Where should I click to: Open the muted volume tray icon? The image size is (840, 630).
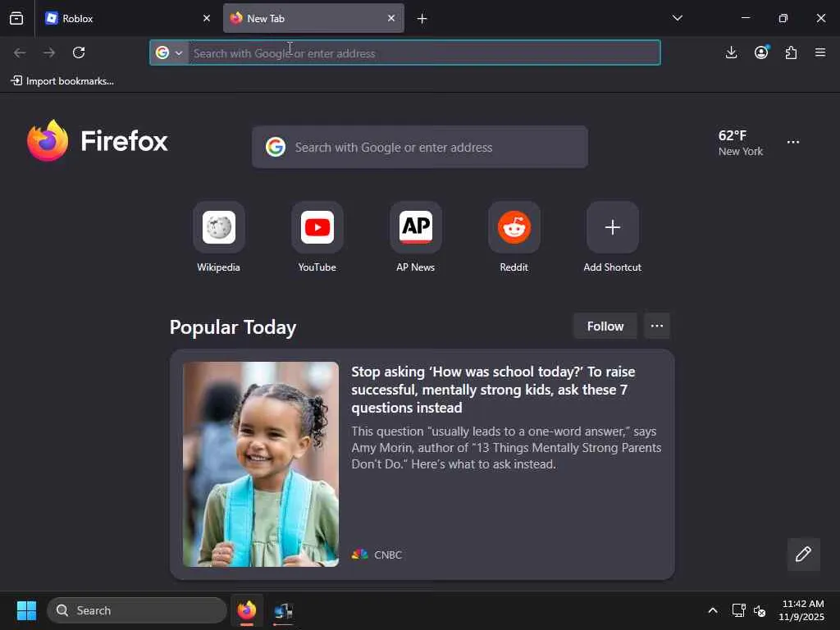coord(760,610)
